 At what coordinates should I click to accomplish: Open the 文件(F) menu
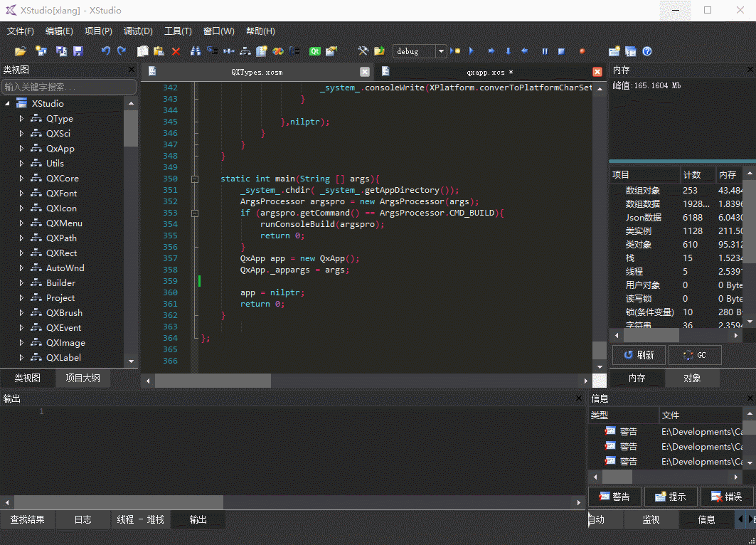[x=20, y=31]
